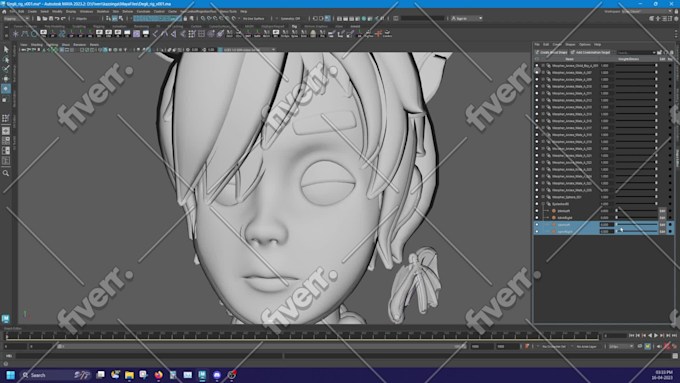Screen dimensions: 680x383
Task: Click the blinkRight weight value field
Action: (x=606, y=218)
